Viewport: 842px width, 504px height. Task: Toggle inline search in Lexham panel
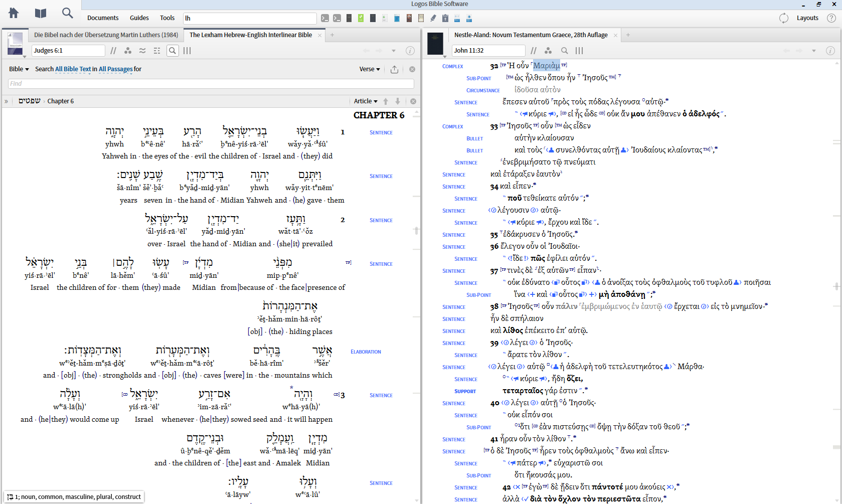coord(173,51)
